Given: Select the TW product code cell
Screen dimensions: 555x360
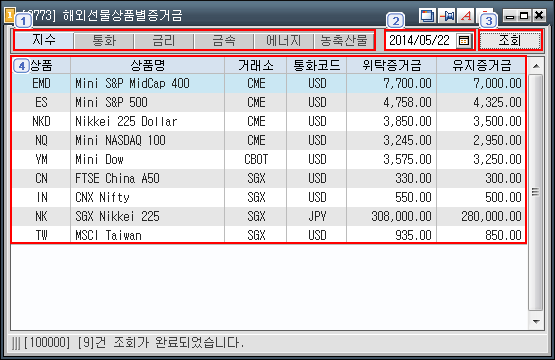Looking at the screenshot, I should (41, 235).
